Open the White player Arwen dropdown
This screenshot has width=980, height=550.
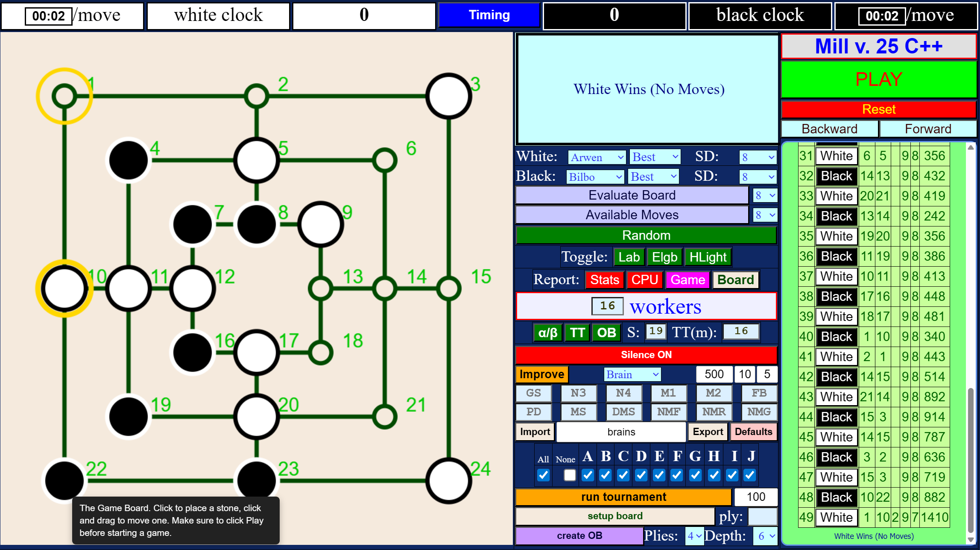597,157
